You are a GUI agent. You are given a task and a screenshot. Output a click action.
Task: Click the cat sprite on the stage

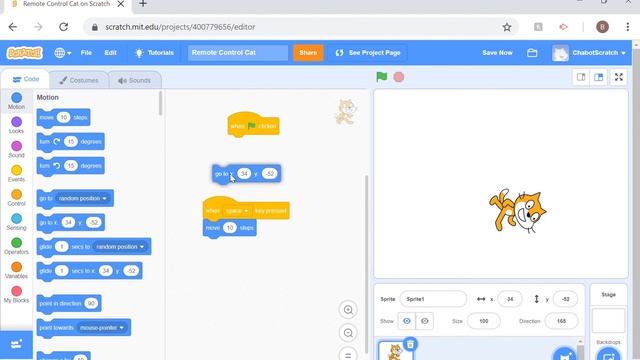click(518, 211)
